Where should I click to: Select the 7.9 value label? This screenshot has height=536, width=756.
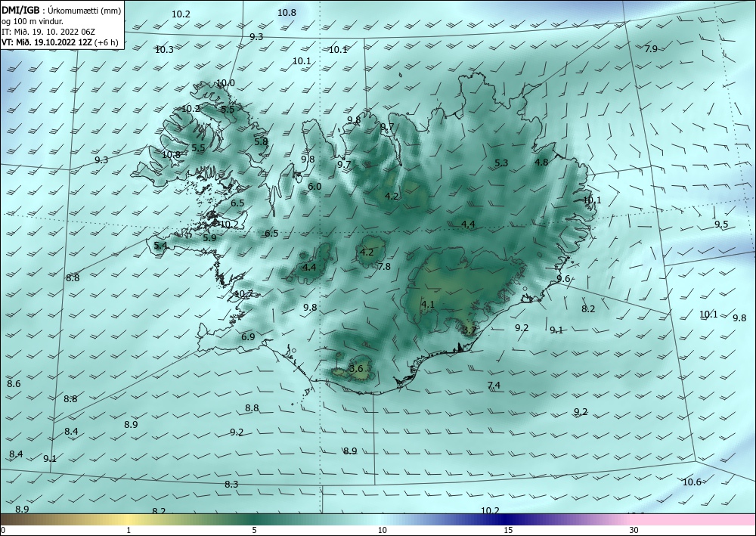tap(651, 48)
